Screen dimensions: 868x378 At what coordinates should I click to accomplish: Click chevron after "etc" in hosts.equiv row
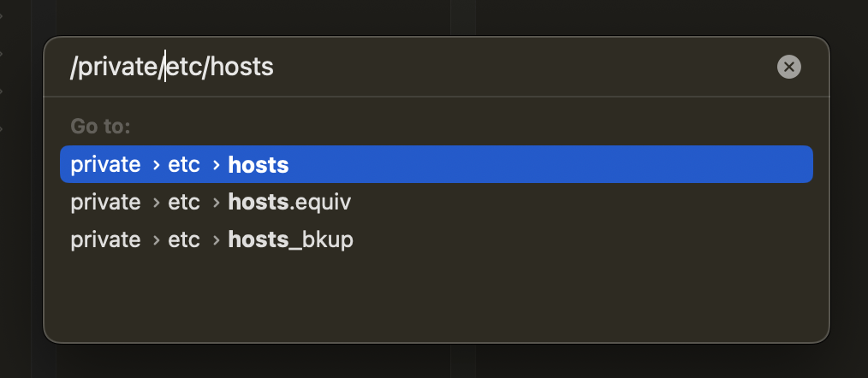(x=214, y=203)
